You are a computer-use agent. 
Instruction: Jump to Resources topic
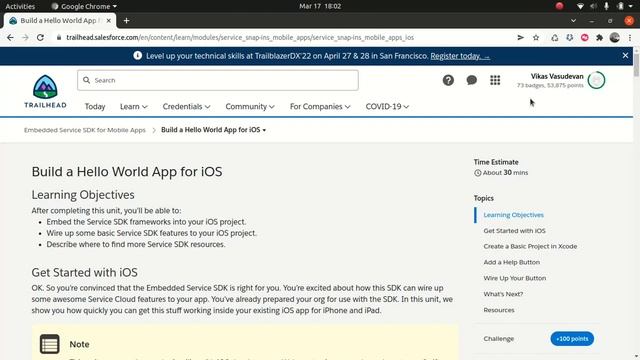[x=499, y=310]
